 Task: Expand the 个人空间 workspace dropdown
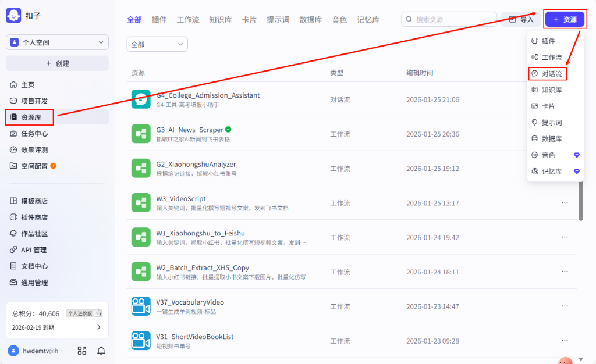click(x=56, y=42)
